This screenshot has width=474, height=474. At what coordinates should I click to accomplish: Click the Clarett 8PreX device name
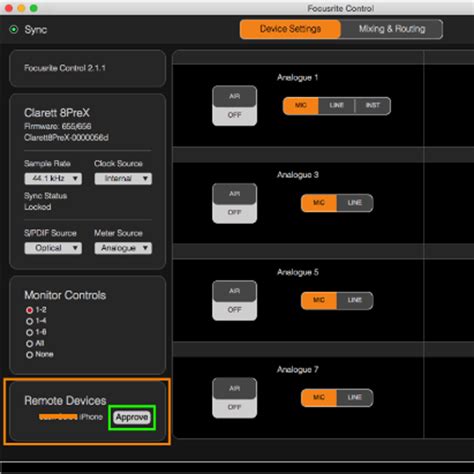point(57,113)
